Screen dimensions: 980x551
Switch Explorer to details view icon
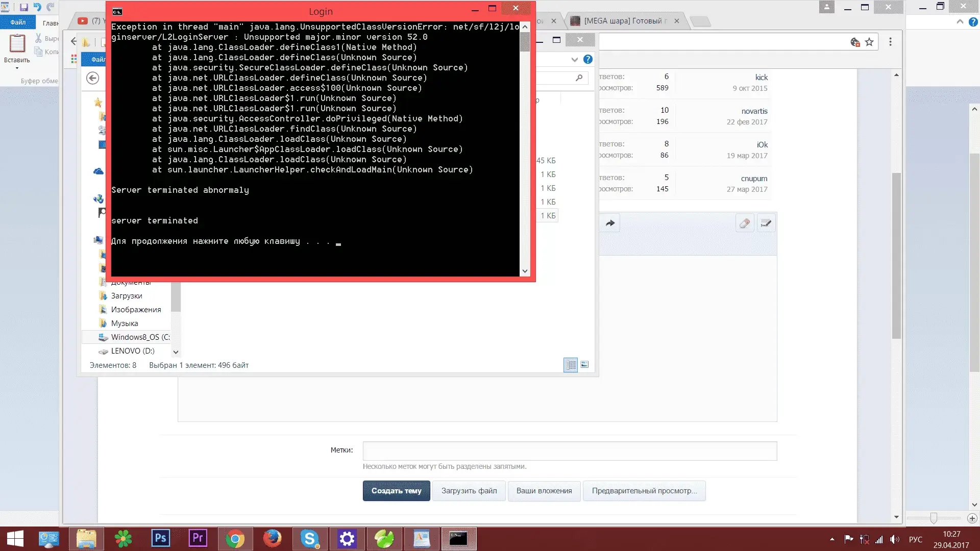click(571, 365)
